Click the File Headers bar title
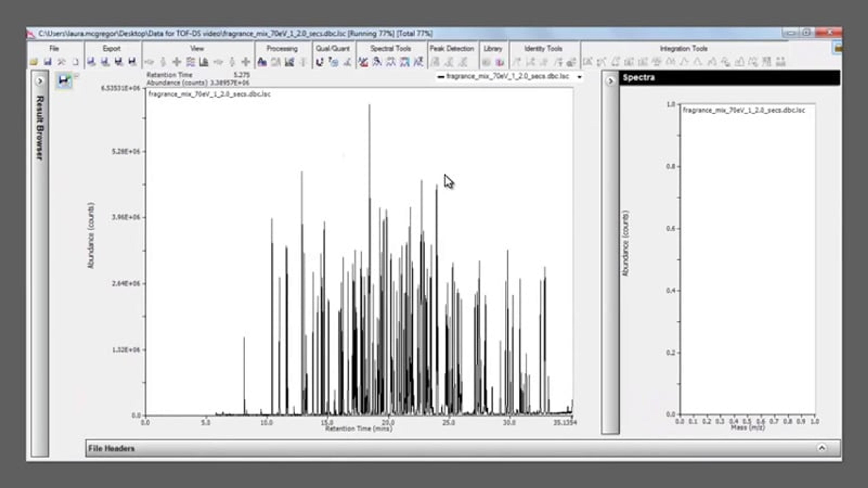 [111, 448]
